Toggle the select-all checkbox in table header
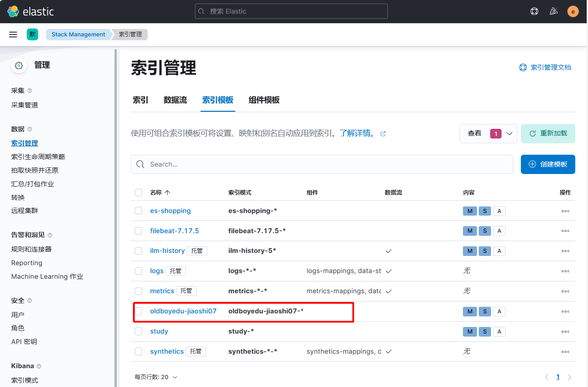 pos(139,192)
